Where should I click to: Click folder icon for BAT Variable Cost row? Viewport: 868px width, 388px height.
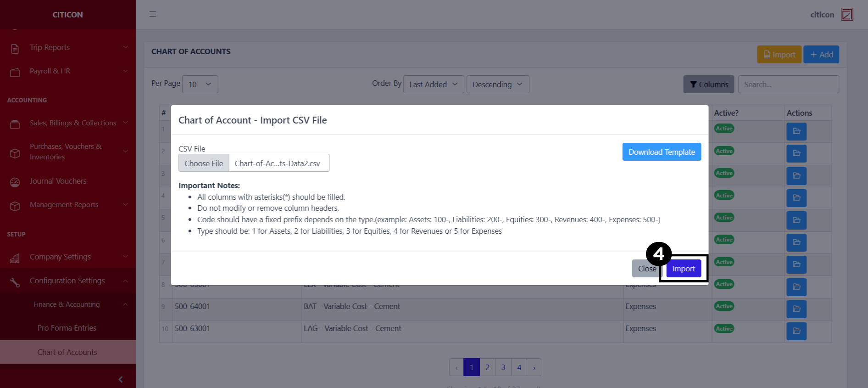(x=796, y=309)
